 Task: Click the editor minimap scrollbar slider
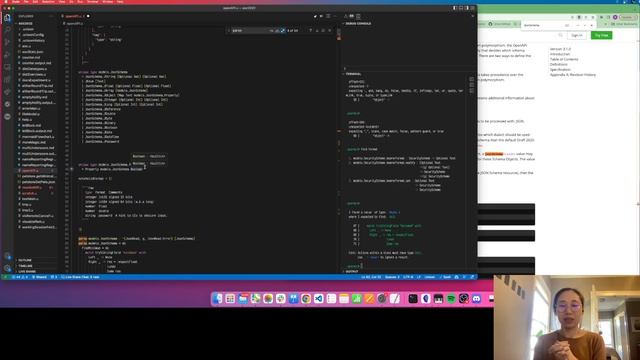point(339,33)
